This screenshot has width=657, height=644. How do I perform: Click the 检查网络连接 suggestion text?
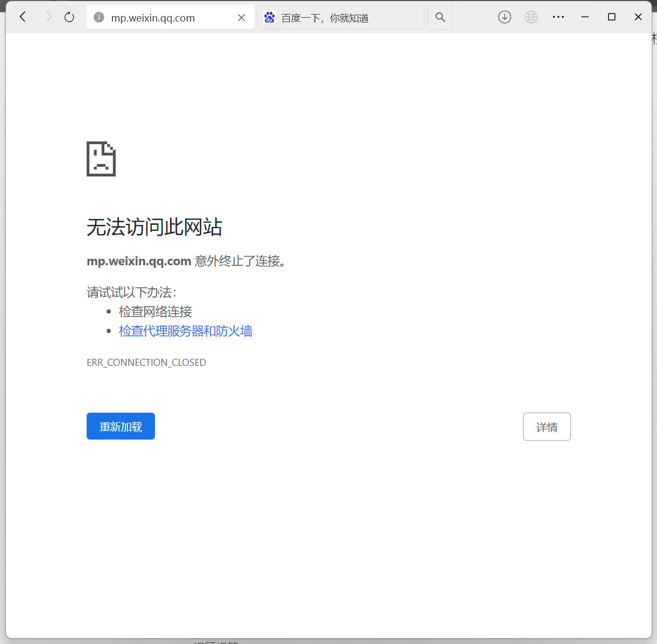[156, 312]
